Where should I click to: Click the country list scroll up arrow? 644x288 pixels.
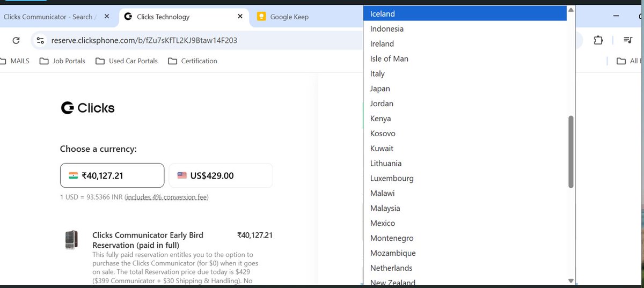571,10
